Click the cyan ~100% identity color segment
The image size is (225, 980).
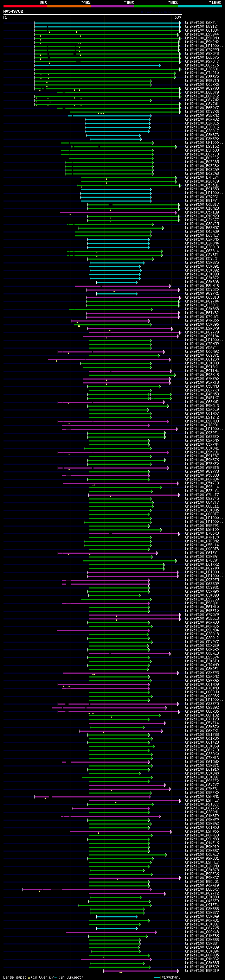click(200, 6)
